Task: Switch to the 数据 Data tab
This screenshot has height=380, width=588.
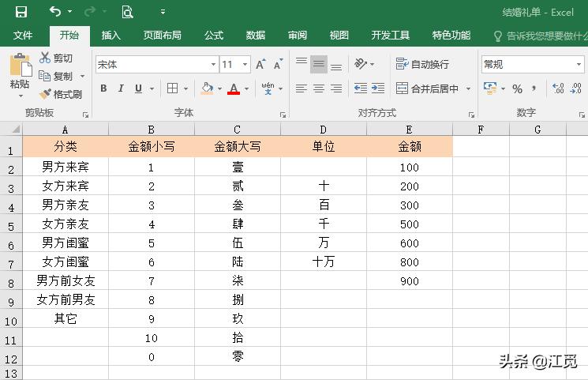Action: pos(256,36)
